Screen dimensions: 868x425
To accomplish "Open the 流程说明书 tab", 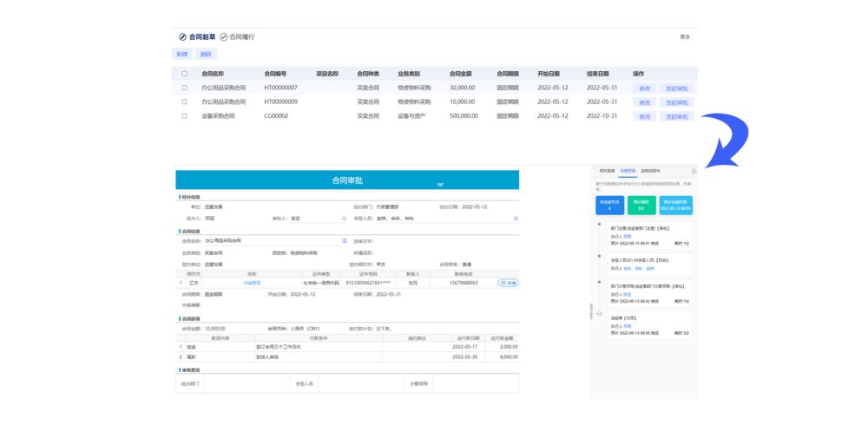I will tap(650, 172).
